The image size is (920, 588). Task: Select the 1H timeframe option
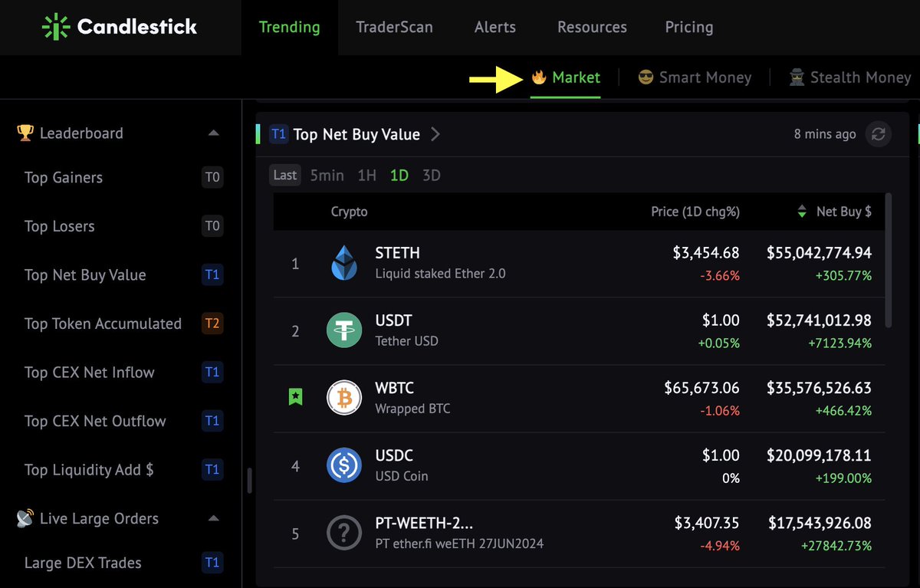click(367, 175)
